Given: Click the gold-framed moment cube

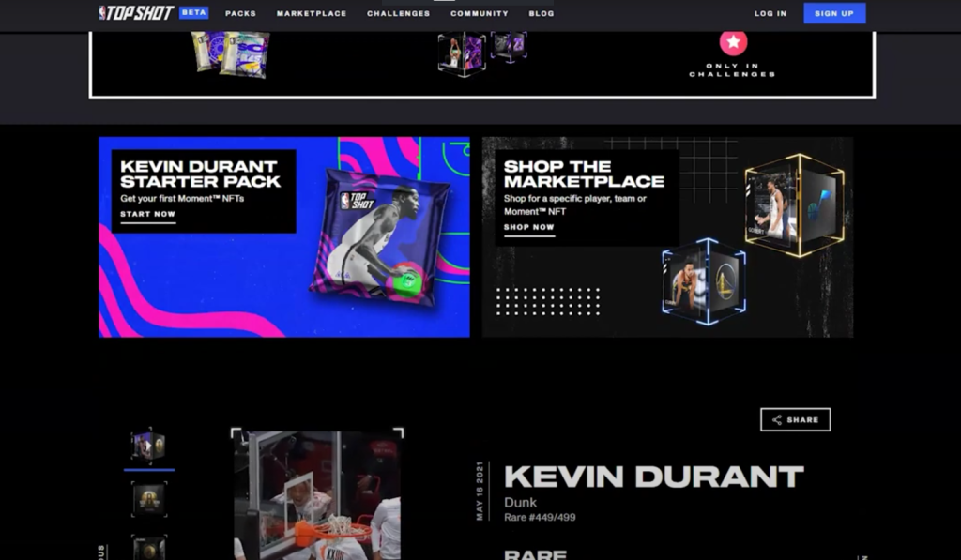Looking at the screenshot, I should pyautogui.click(x=795, y=205).
